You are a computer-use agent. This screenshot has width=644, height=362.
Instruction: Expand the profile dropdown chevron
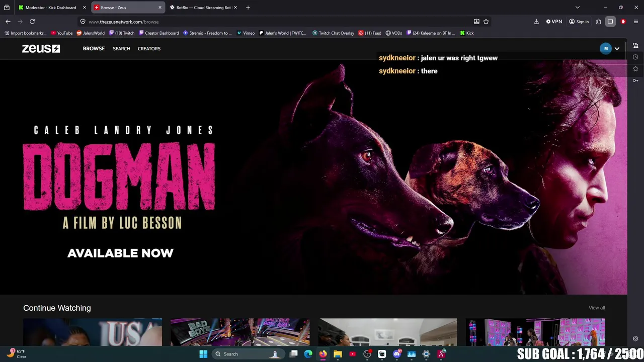click(617, 49)
